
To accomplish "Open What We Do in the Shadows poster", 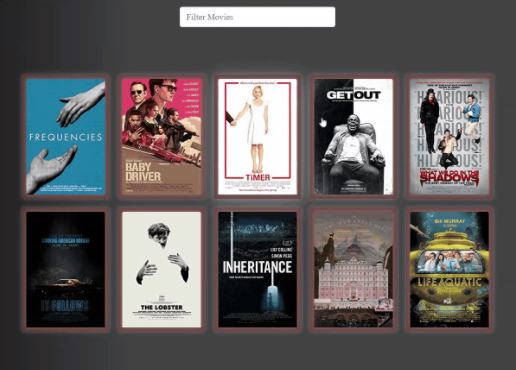I will (449, 137).
